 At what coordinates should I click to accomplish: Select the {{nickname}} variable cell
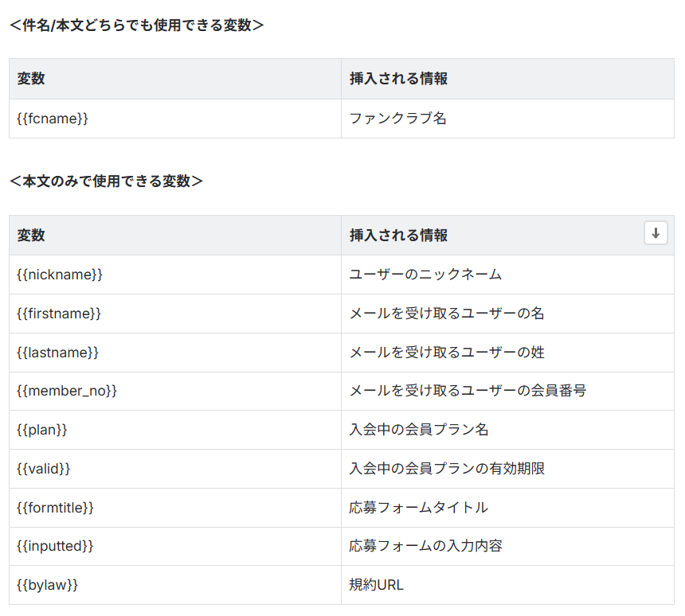175,275
